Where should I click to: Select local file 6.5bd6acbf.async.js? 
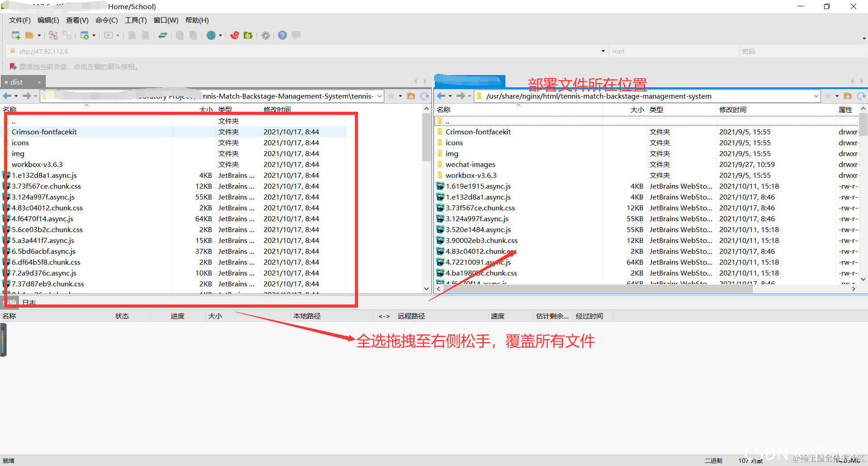(43, 252)
